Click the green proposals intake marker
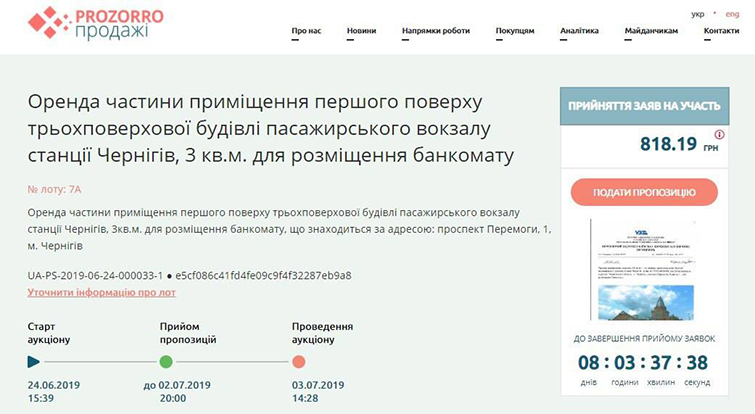Image resolution: width=755 pixels, height=414 pixels. (166, 362)
